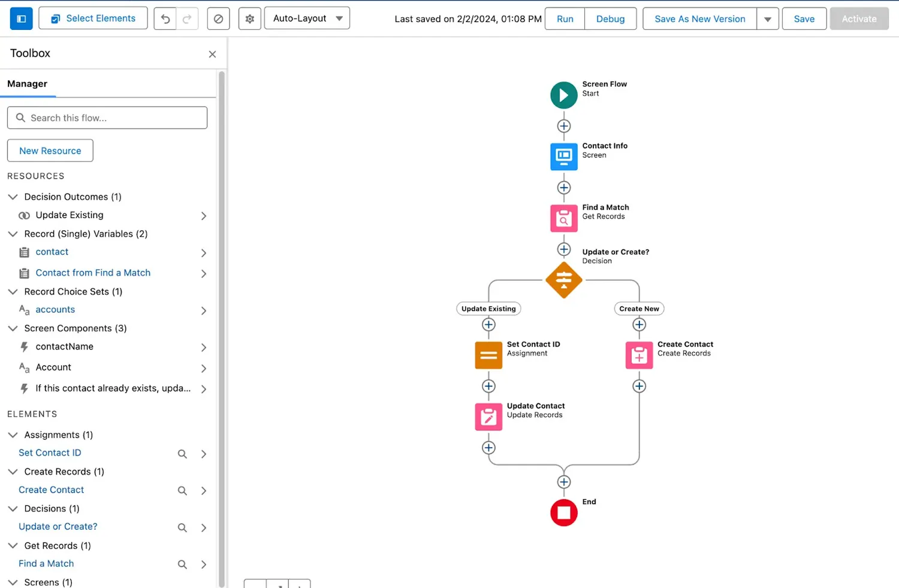Viewport: 899px width, 588px height.
Task: Locate Find a Match on canvas magnifier
Action: pos(182,565)
